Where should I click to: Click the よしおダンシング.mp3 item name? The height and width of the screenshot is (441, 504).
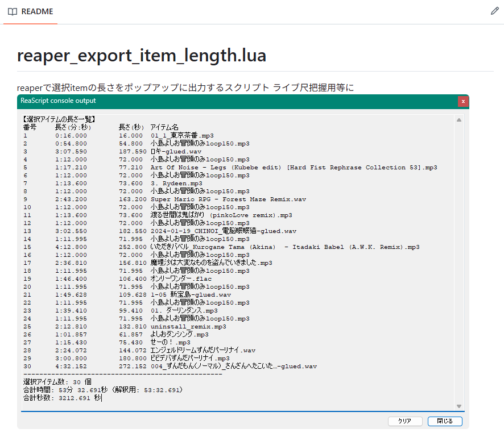[179, 334]
